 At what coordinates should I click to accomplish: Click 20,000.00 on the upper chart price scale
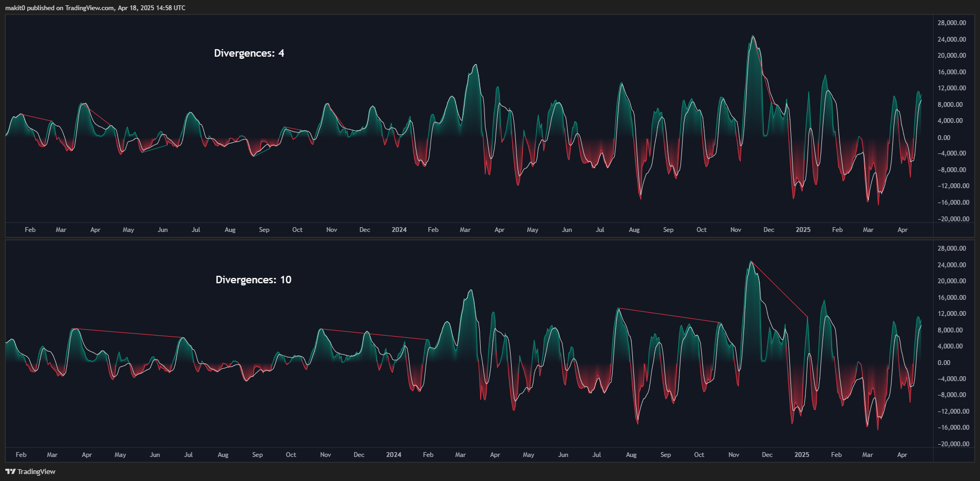coord(952,56)
